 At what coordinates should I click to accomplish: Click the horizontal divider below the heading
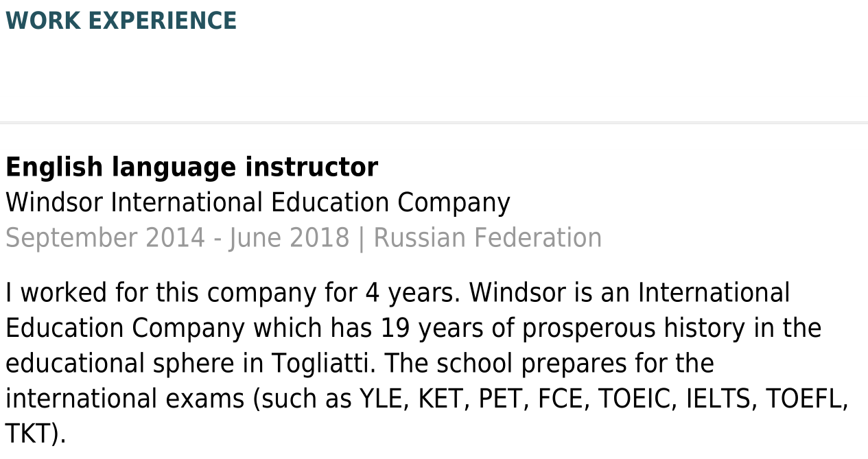[x=434, y=123]
